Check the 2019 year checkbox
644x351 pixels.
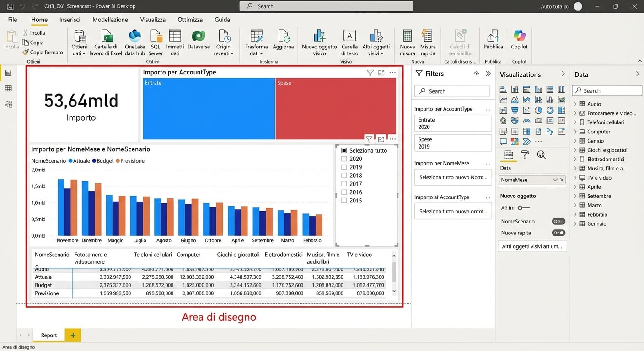[x=344, y=167]
